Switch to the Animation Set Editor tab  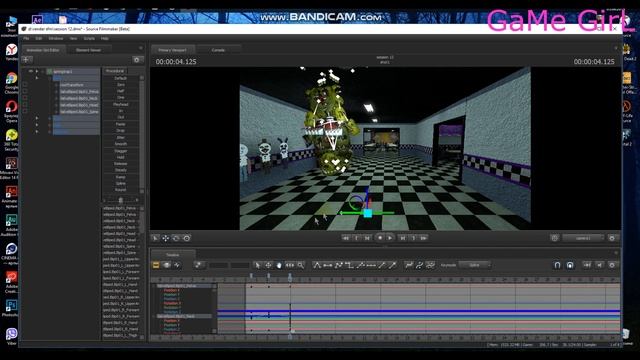[43, 50]
